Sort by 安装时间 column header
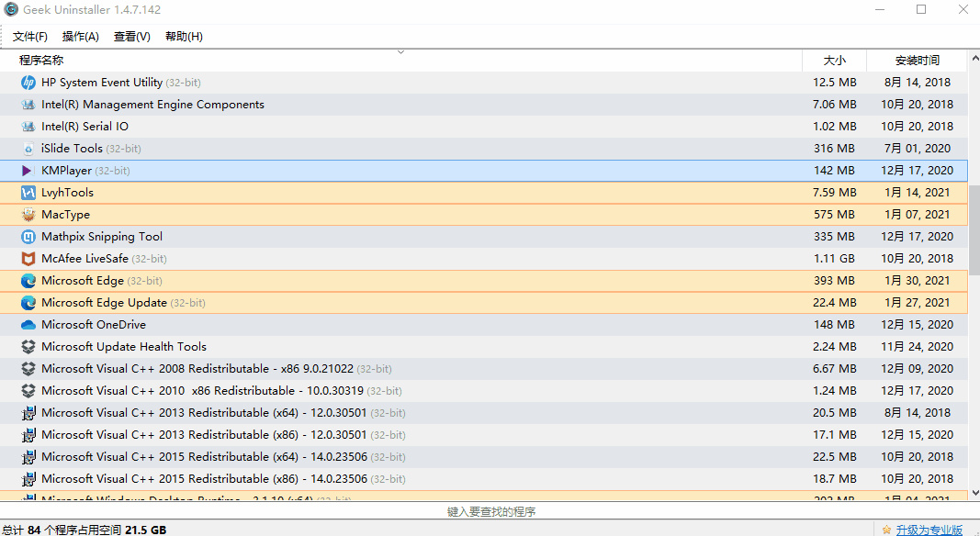 [x=917, y=61]
